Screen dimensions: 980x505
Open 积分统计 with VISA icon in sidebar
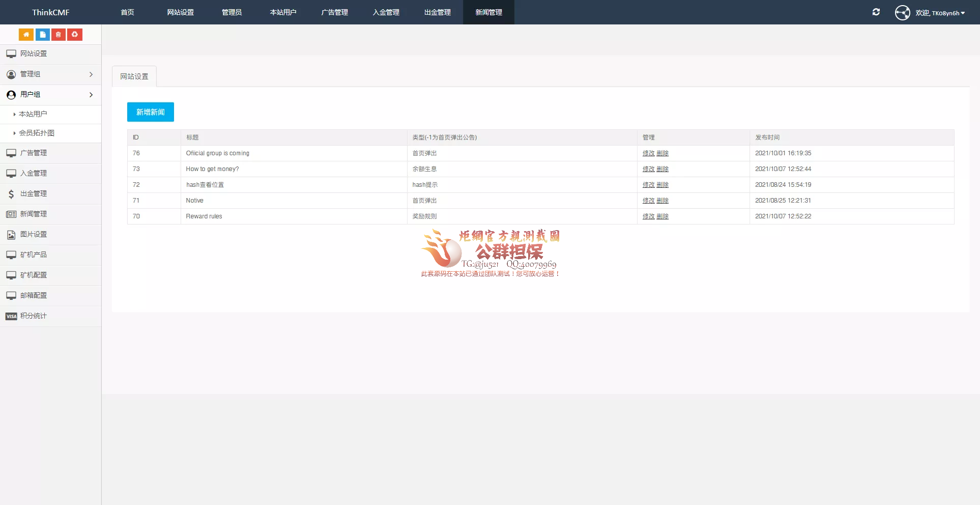pyautogui.click(x=34, y=316)
